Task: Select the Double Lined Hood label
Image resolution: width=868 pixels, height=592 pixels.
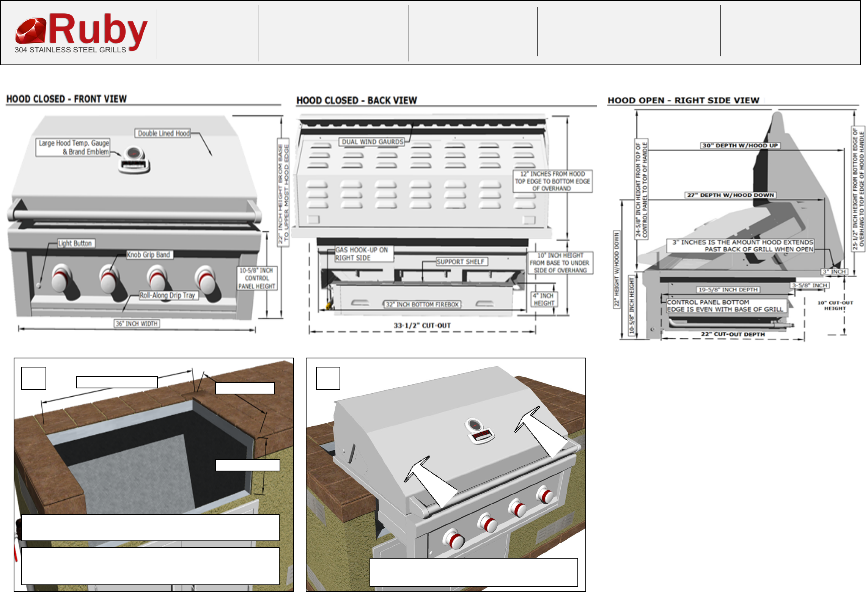Action: point(164,133)
